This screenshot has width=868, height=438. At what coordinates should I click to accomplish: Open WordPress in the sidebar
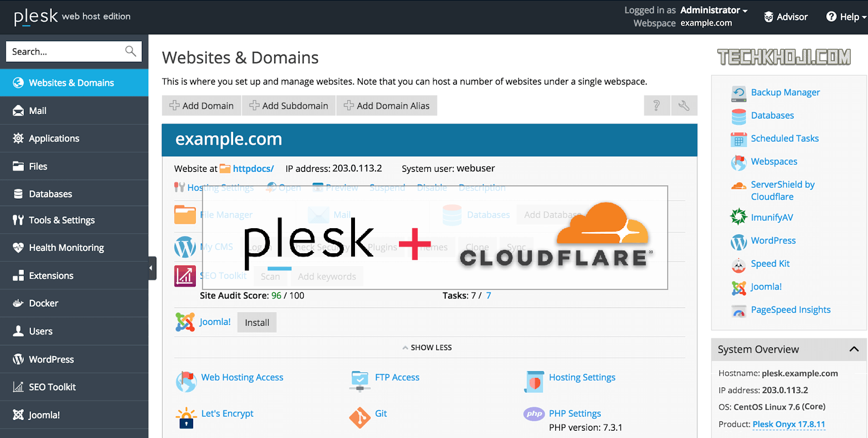point(75,359)
